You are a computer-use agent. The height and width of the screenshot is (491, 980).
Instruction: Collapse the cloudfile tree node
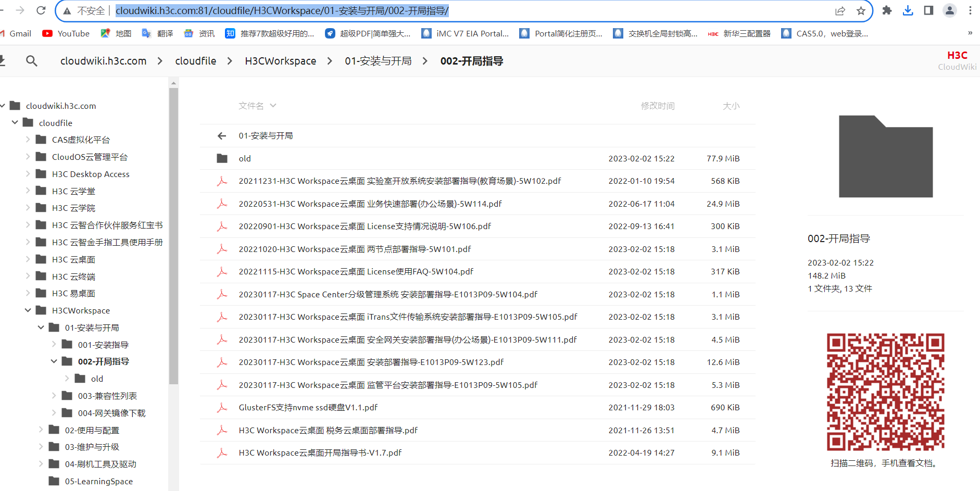click(15, 122)
